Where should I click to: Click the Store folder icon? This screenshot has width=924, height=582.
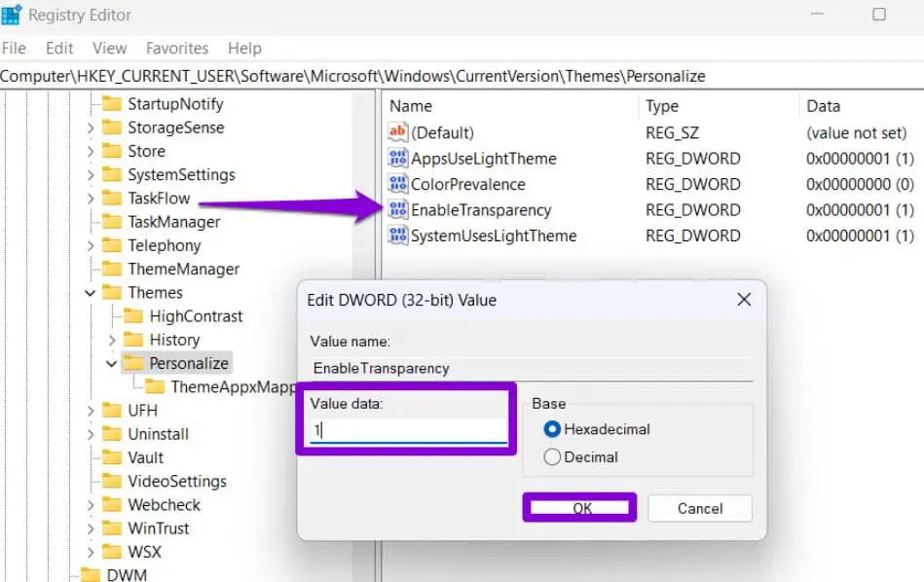tap(111, 151)
